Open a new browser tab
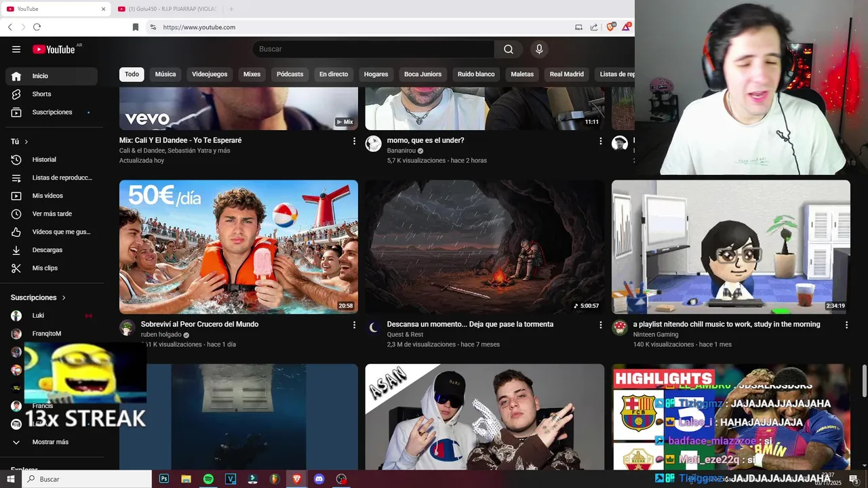The image size is (868, 488). 231,9
